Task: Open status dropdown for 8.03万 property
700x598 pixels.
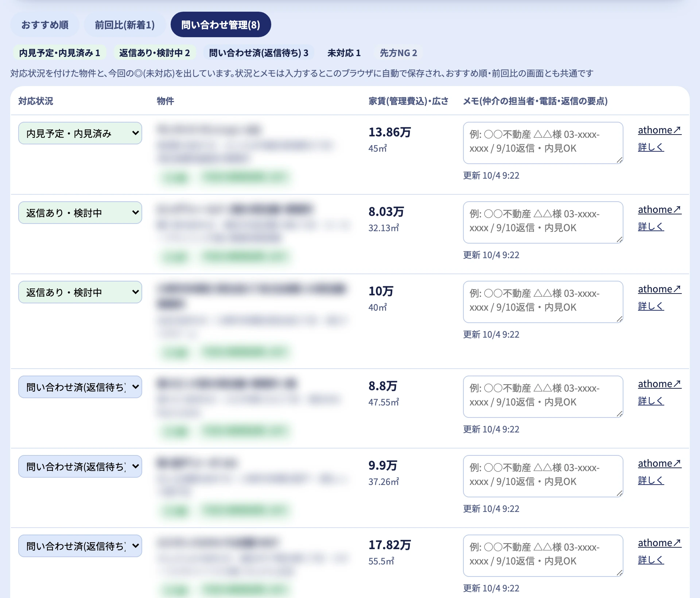Action: 80,213
